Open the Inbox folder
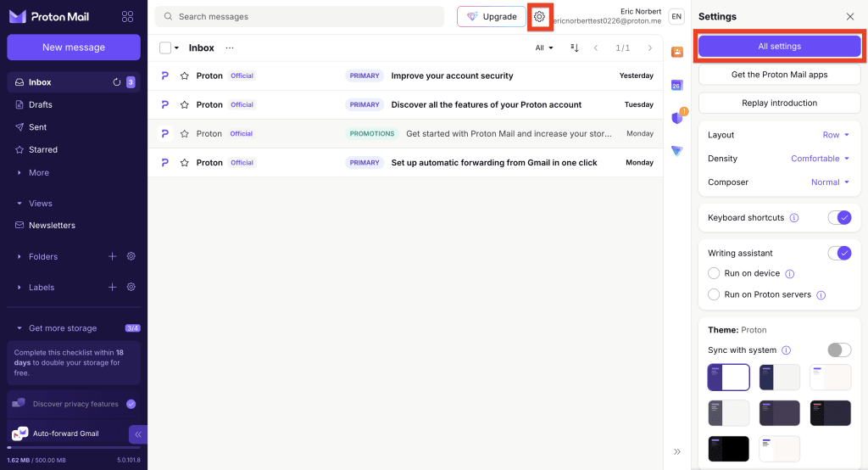868x470 pixels. (x=74, y=82)
